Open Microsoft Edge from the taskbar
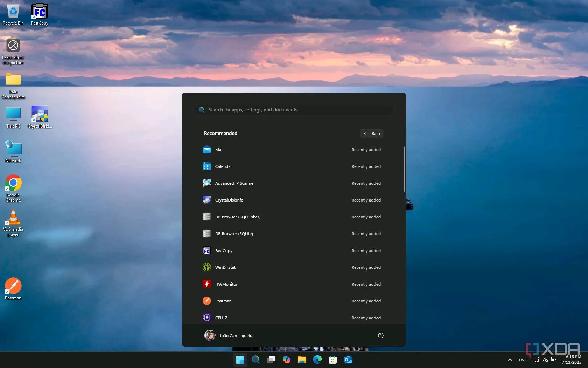Image resolution: width=588 pixels, height=368 pixels. pos(317,360)
